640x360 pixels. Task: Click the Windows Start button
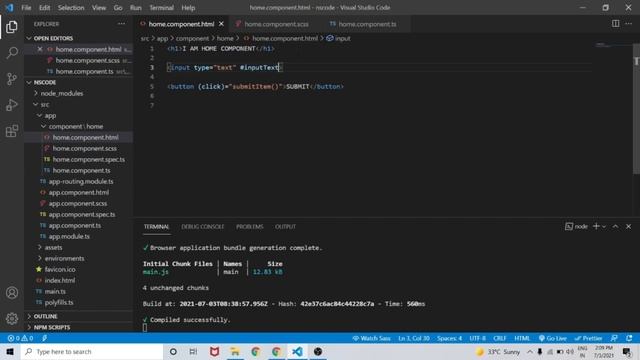(10, 351)
